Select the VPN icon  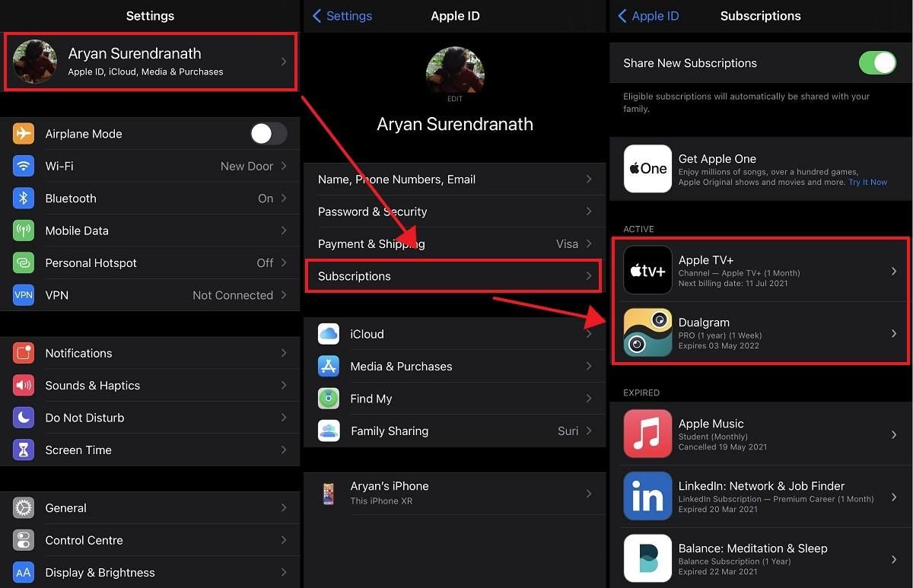23,295
